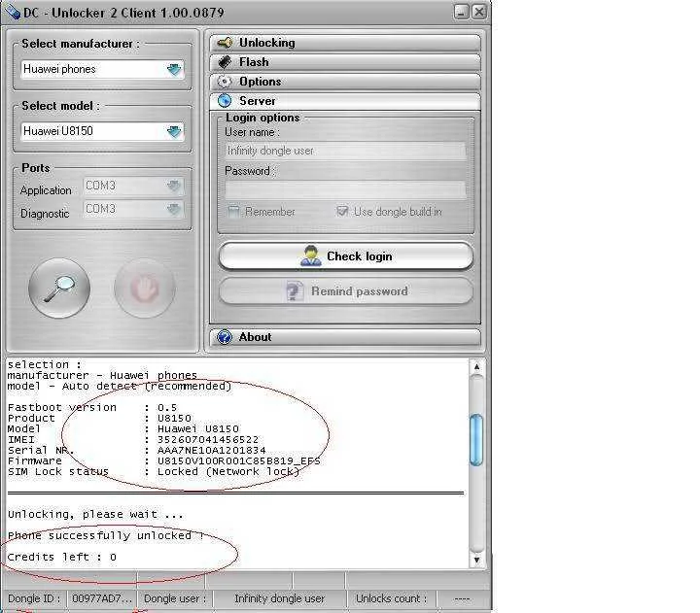Click the magnifier detect phone button

(x=59, y=289)
